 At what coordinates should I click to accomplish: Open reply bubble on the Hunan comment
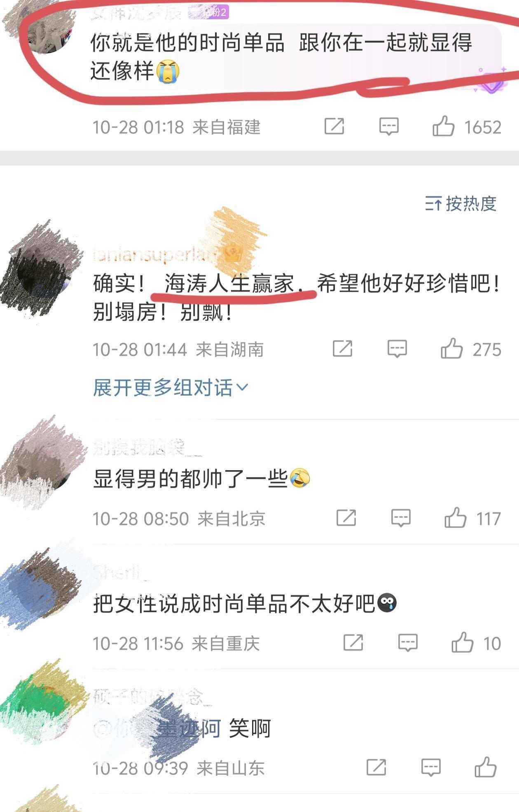(397, 349)
